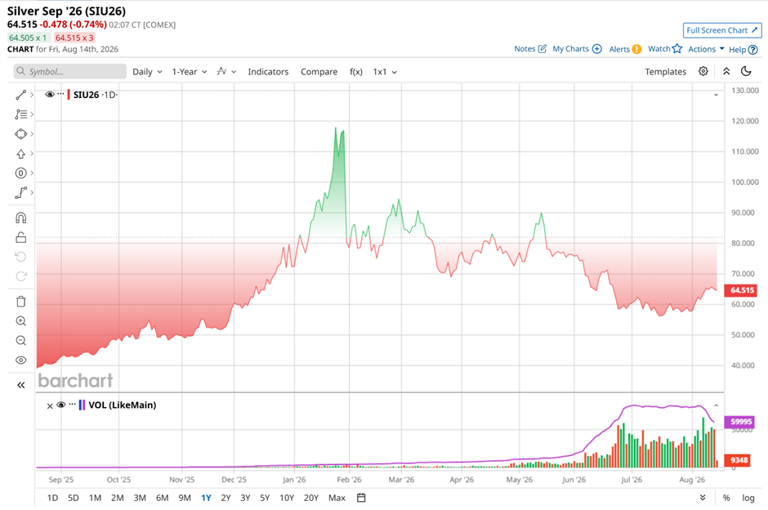The height and width of the screenshot is (510, 768).
Task: Select the 3M range tab
Action: (x=140, y=498)
